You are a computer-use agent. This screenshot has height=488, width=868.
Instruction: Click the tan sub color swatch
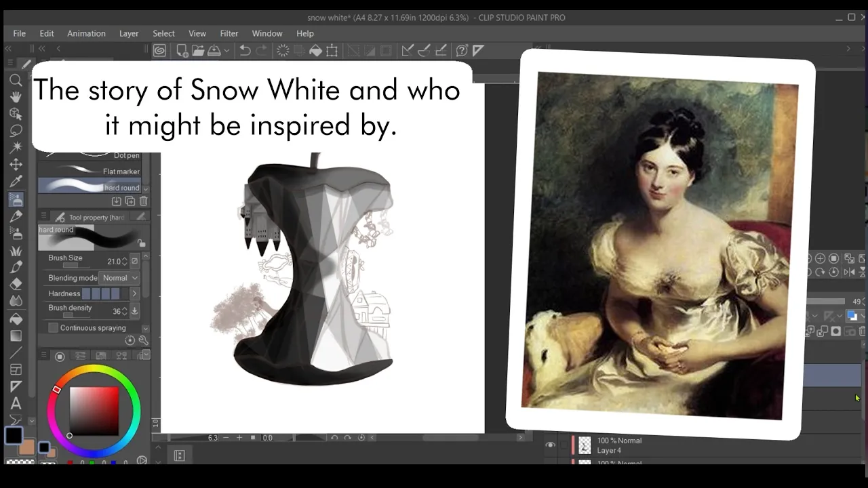(x=27, y=447)
